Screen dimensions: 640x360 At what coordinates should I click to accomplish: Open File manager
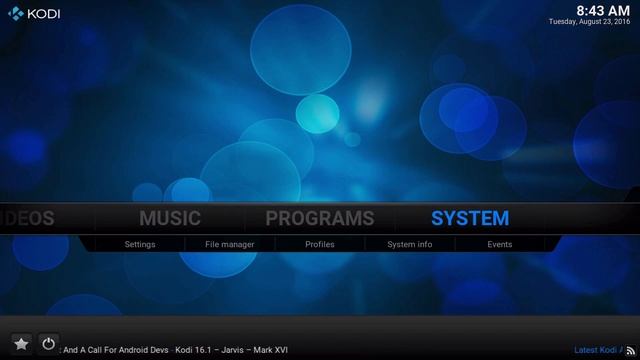pyautogui.click(x=229, y=244)
